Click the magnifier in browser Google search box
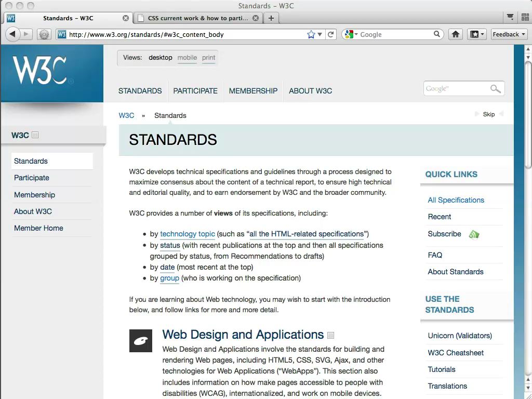This screenshot has width=532, height=399. 437,34
